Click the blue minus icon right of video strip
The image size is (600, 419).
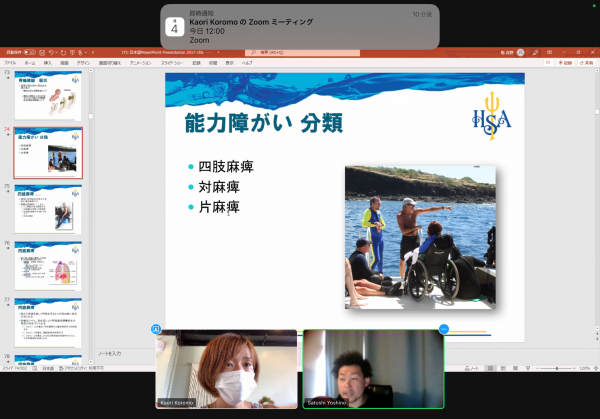point(444,329)
